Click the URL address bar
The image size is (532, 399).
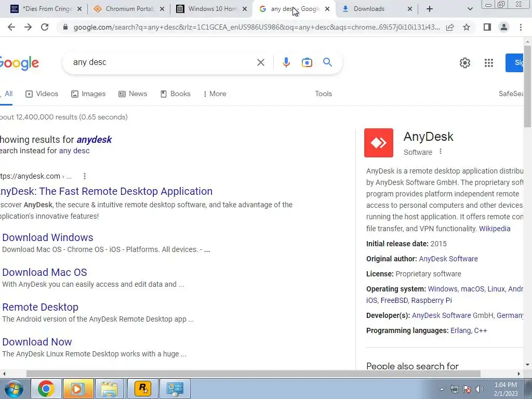(257, 27)
